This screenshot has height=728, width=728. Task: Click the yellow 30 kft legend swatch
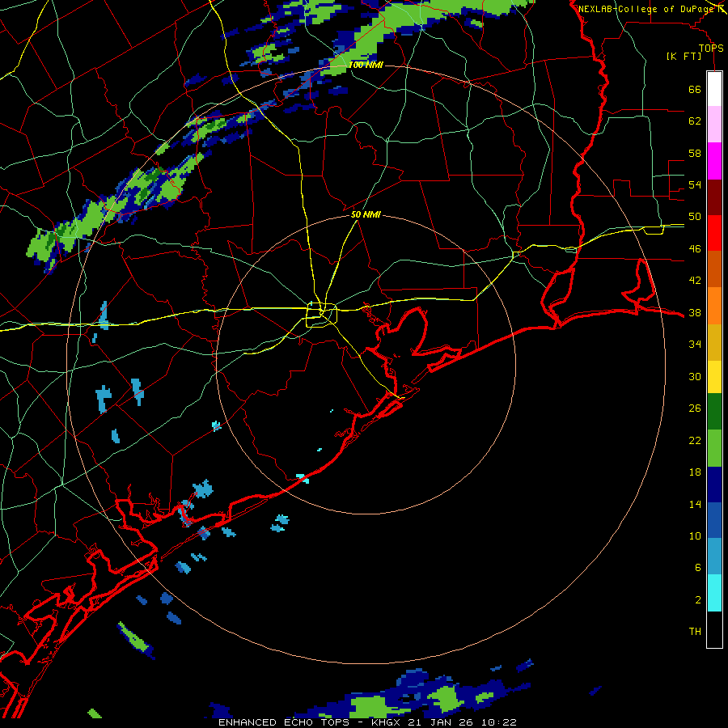pos(714,377)
